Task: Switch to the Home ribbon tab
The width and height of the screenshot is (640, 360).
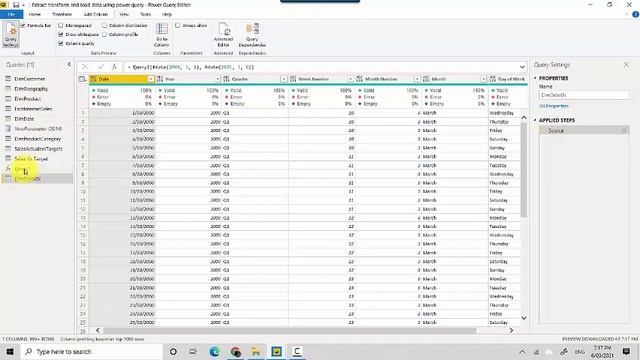Action: click(x=35, y=14)
